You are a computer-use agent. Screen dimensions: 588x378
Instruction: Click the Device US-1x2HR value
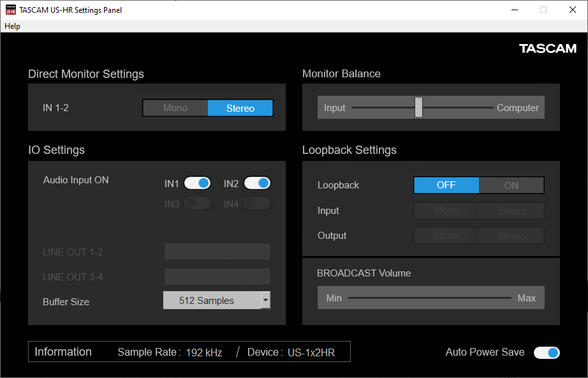click(x=311, y=352)
